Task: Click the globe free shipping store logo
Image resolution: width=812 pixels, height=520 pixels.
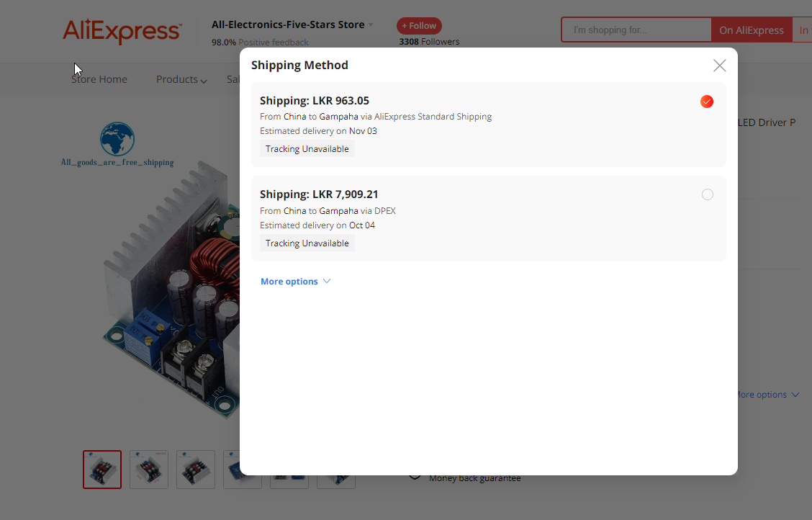Action: (x=117, y=145)
